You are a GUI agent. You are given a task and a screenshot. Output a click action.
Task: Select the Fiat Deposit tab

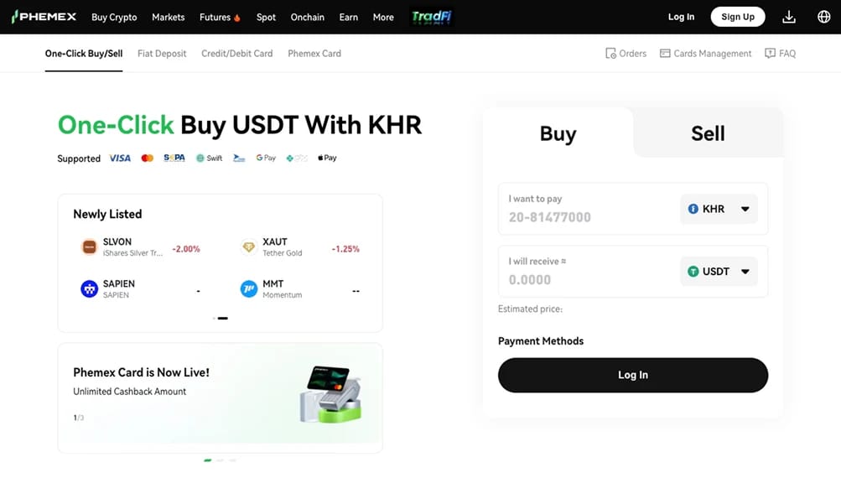point(162,54)
